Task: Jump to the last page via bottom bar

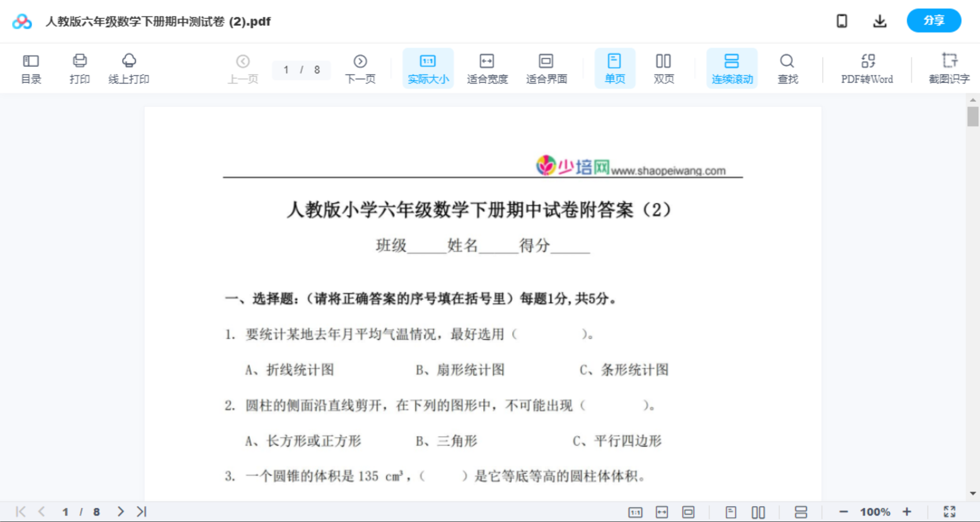Action: click(141, 511)
